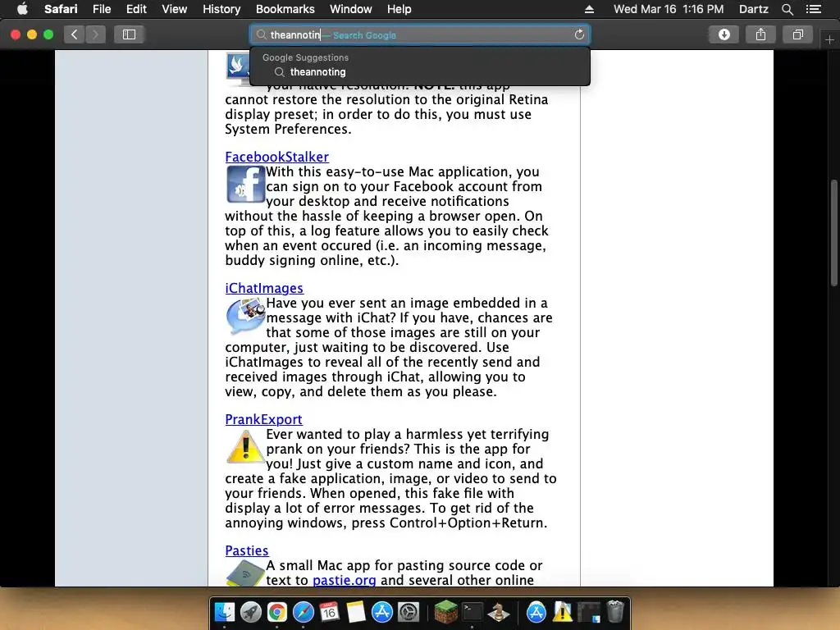Show the Safari sidebar
Image resolution: width=840 pixels, height=630 pixels.
click(x=129, y=34)
